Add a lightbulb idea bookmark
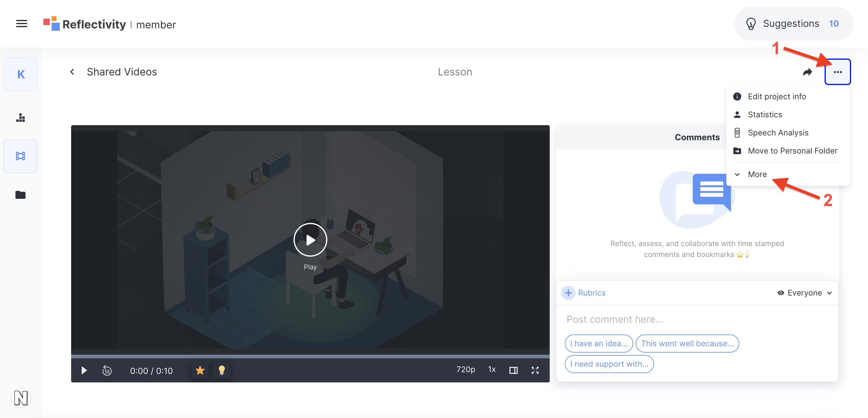 [222, 370]
